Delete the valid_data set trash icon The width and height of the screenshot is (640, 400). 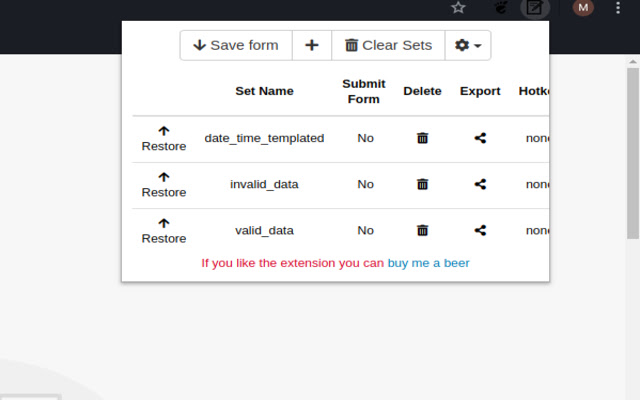tap(422, 230)
